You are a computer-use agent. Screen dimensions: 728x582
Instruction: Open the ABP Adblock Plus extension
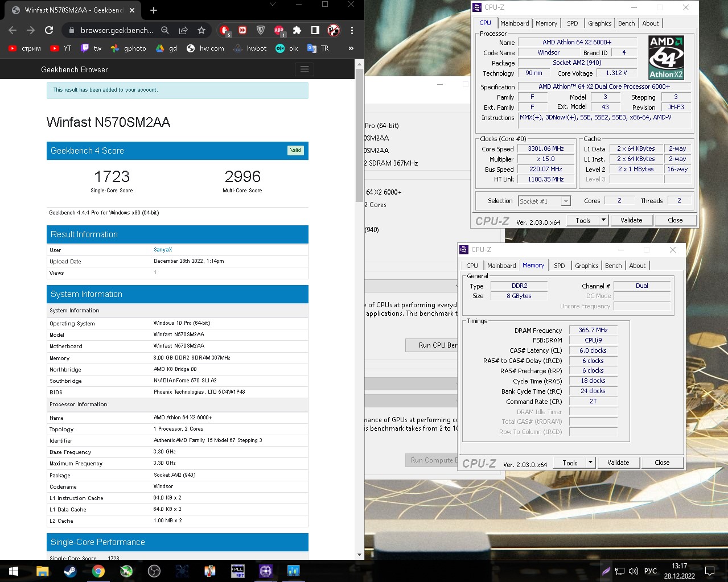point(279,30)
